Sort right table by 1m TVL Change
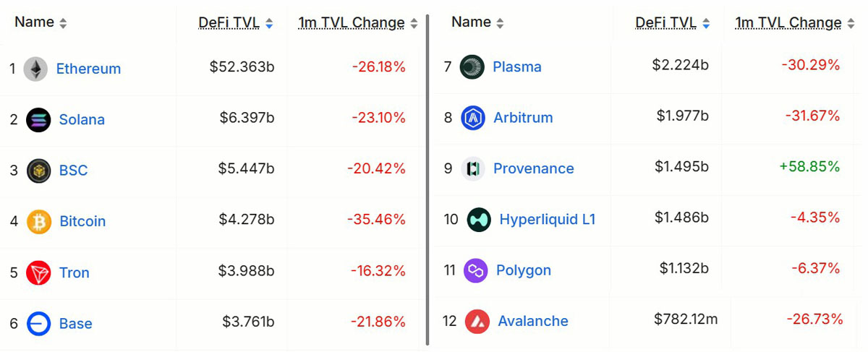Viewport: 868px width, 352px height. (x=795, y=23)
